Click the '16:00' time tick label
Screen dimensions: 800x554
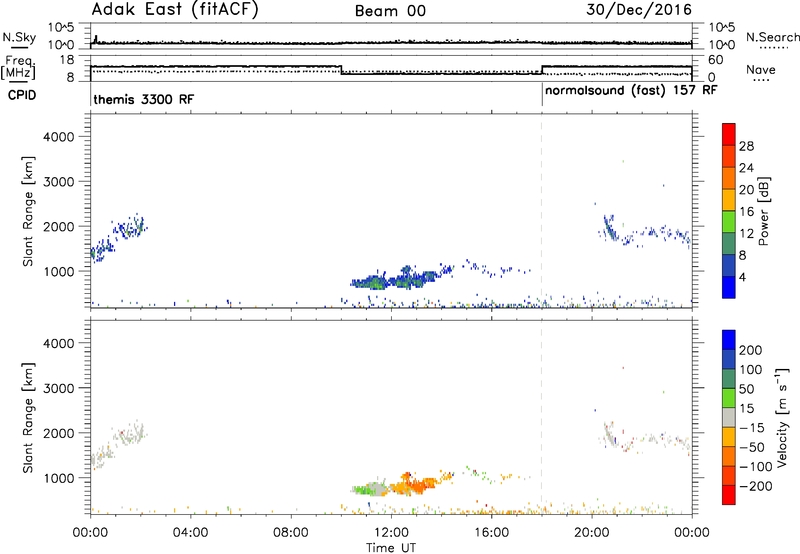491,533
